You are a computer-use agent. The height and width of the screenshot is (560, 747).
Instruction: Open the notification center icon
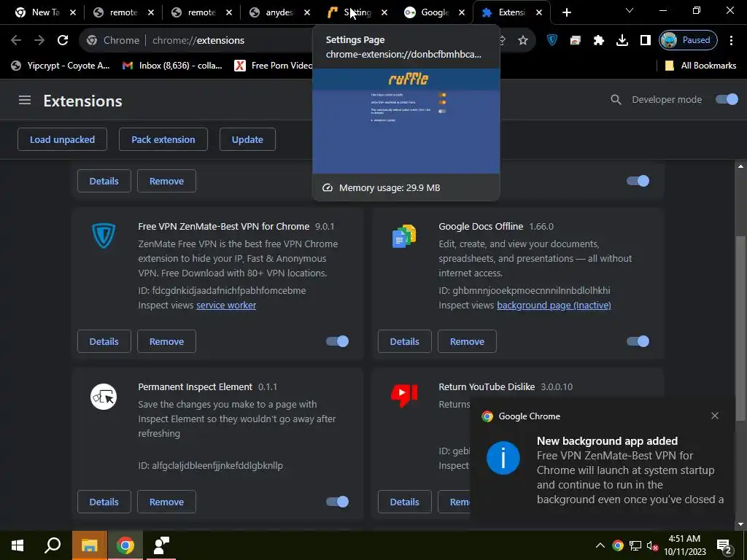tap(724, 545)
